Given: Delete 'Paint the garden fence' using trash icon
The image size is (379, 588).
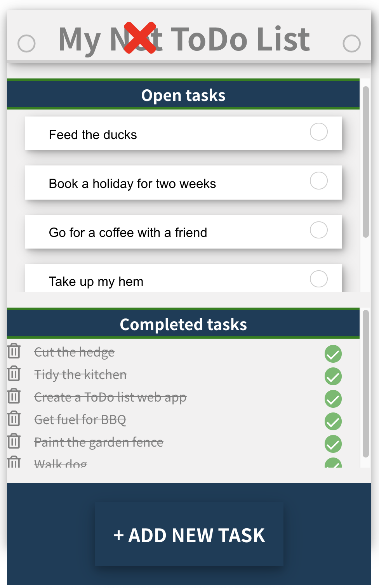Looking at the screenshot, I should click(x=14, y=441).
